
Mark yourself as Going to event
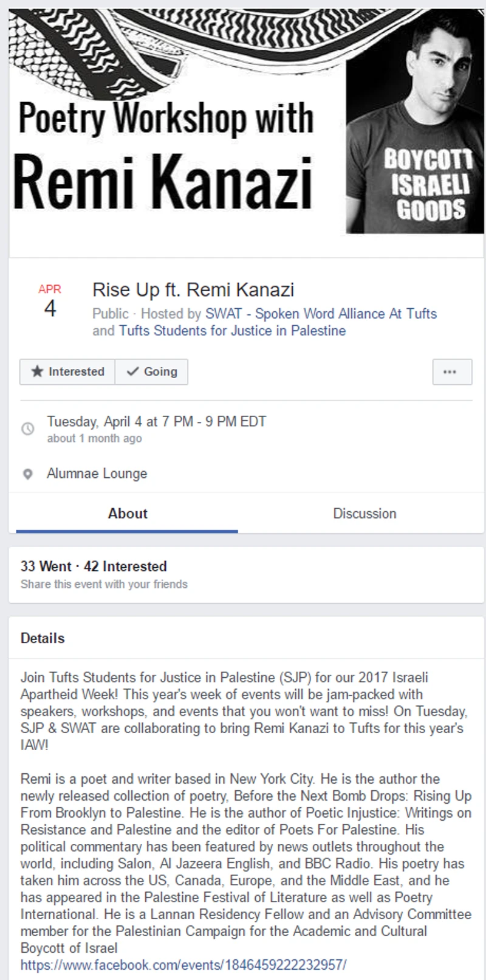[x=151, y=371]
